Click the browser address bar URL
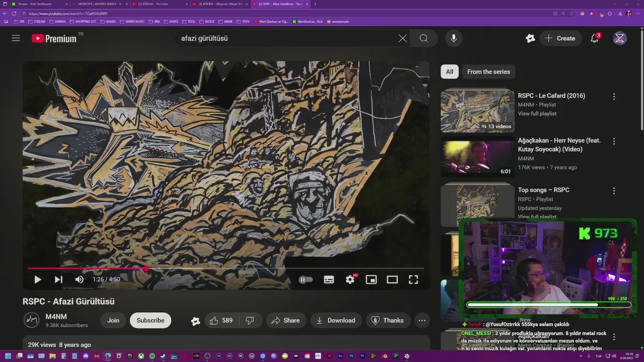This screenshot has height=362, width=644. pos(68,14)
